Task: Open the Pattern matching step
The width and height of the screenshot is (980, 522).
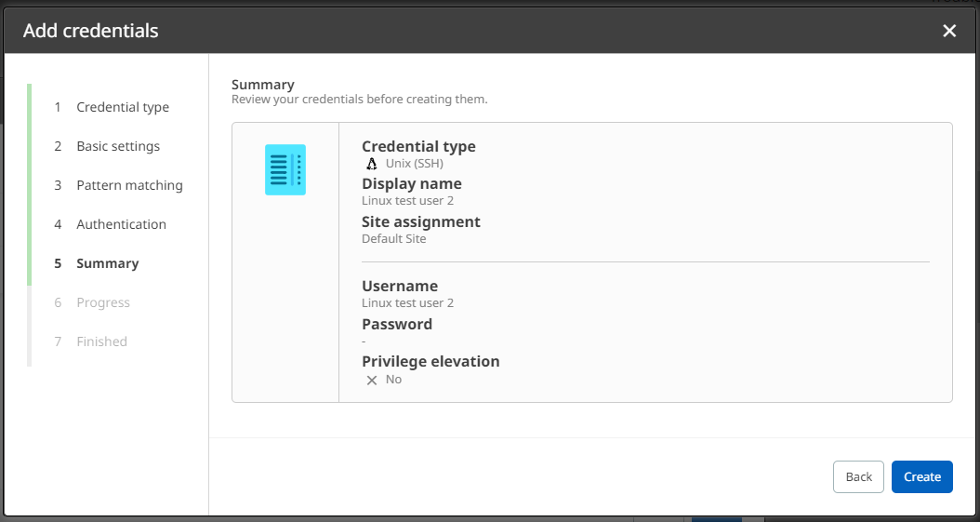Action: [129, 185]
